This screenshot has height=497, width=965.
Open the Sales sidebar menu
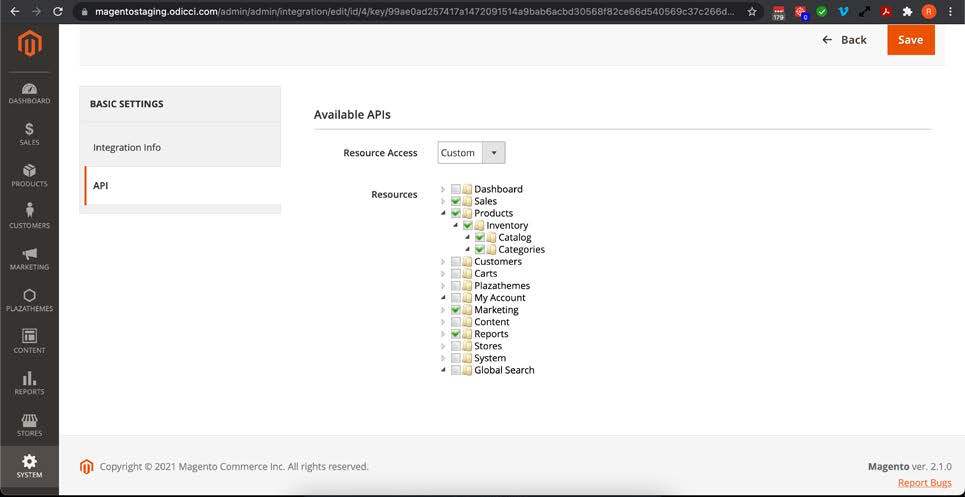(29, 134)
